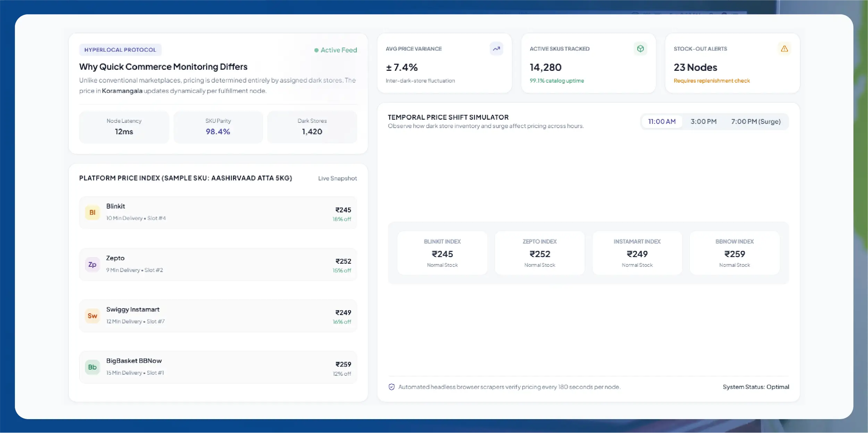Image resolution: width=868 pixels, height=433 pixels.
Task: Click the Swiggy 'Sw' logo badge
Action: pos(92,316)
